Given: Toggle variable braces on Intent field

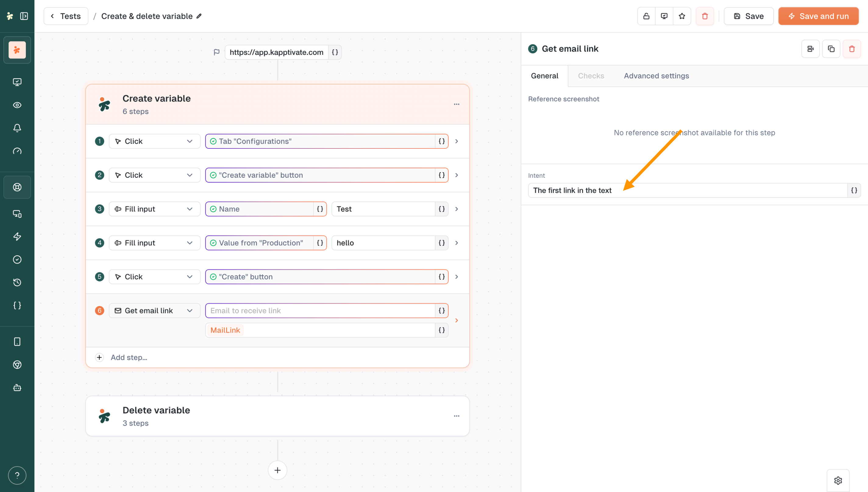Looking at the screenshot, I should (x=854, y=190).
